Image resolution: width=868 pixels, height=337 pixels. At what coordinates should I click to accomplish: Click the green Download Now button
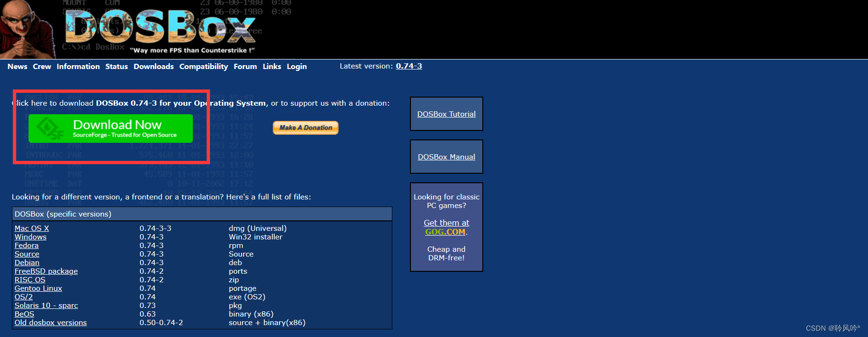pyautogui.click(x=110, y=129)
